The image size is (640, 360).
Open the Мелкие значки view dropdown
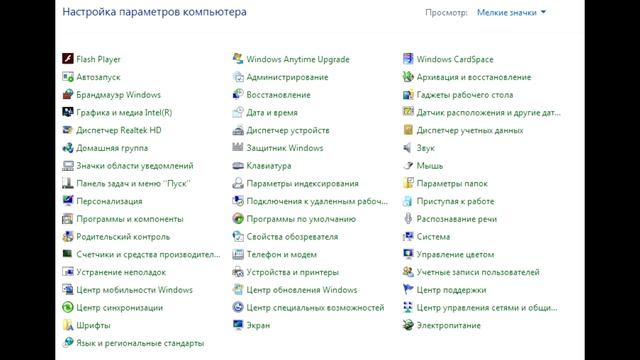point(511,13)
